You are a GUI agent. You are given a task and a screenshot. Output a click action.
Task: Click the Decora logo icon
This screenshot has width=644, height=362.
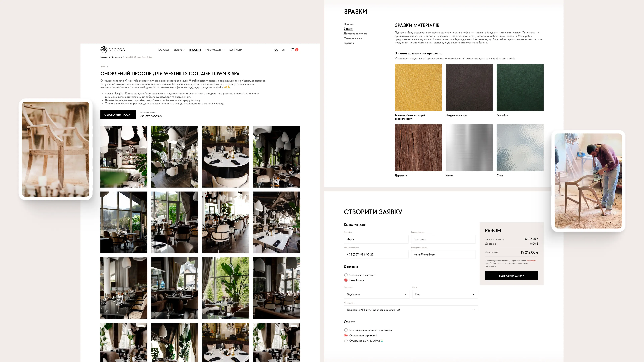104,50
